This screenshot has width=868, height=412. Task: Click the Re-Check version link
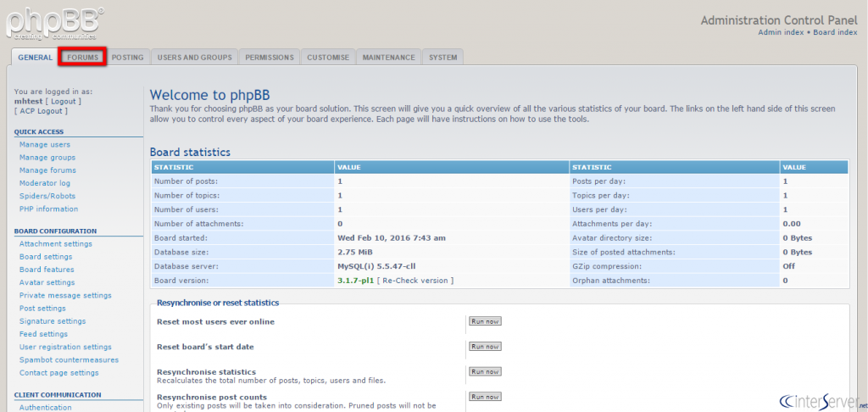click(415, 281)
